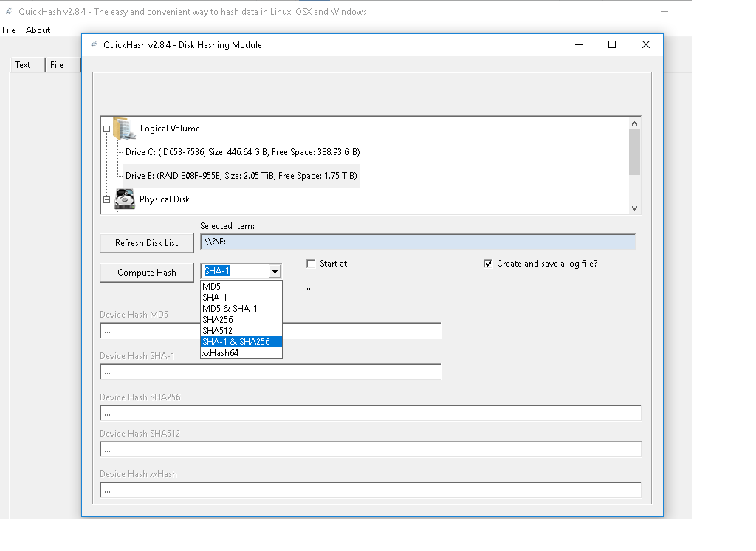This screenshot has width=756, height=551.
Task: Uncheck 'Create and save a log file?'
Action: (x=487, y=264)
